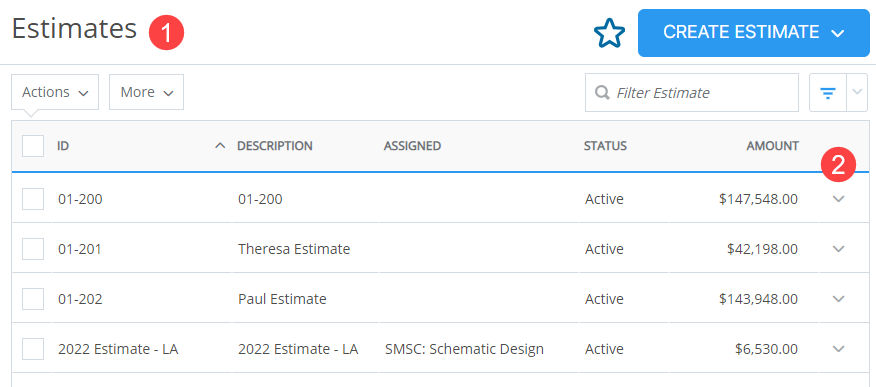Toggle the select-all checkbox in header
The width and height of the screenshot is (876, 387).
pos(33,146)
